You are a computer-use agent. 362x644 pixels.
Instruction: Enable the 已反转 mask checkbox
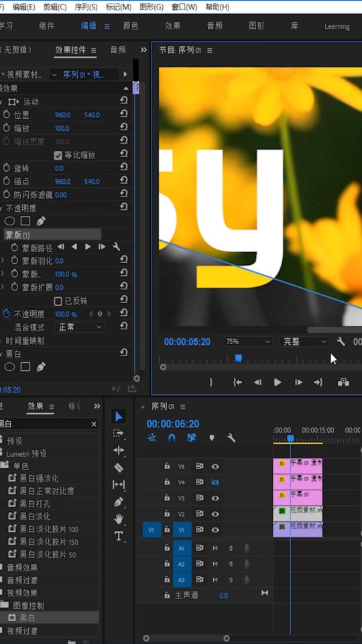pos(58,301)
